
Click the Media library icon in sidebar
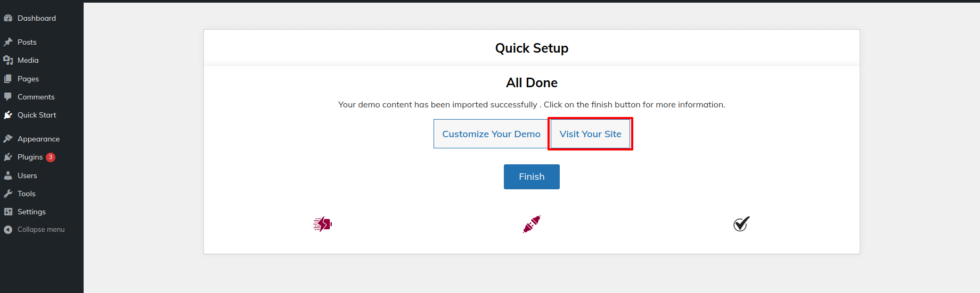coord(8,60)
